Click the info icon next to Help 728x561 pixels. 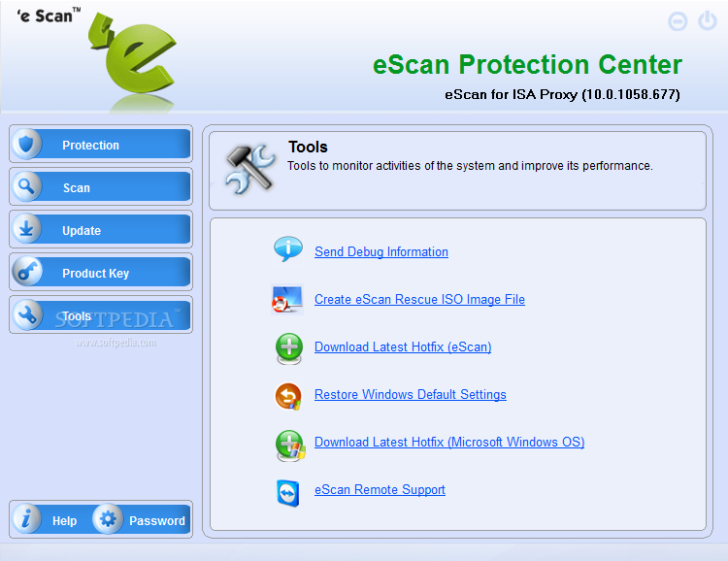point(26,518)
